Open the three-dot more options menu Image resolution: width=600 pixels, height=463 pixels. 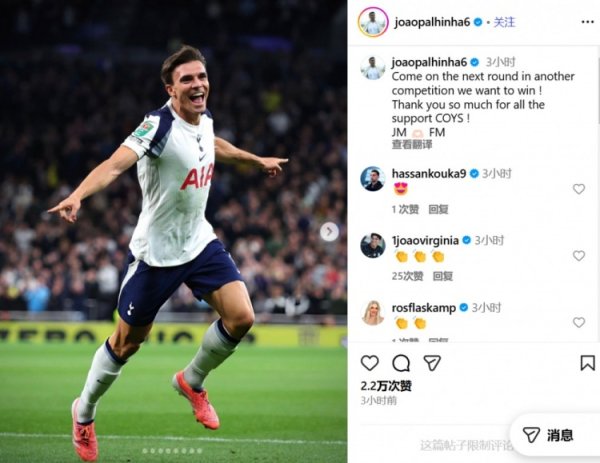(x=587, y=22)
